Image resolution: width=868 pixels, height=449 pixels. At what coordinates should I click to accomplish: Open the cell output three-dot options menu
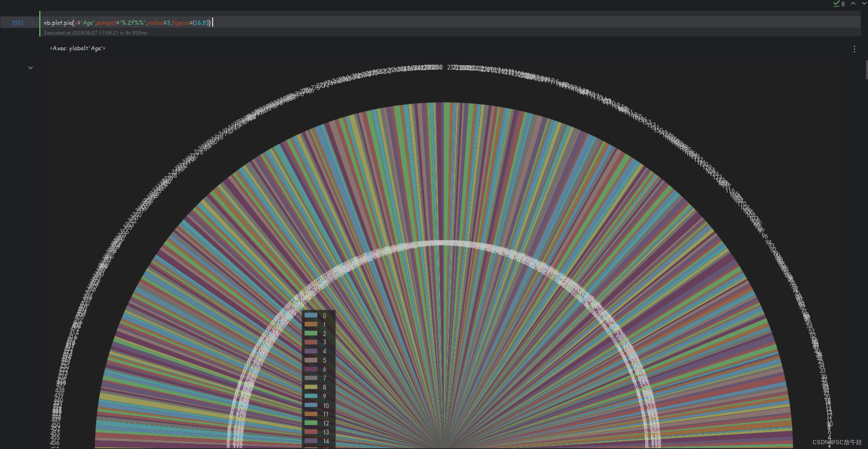point(855,49)
